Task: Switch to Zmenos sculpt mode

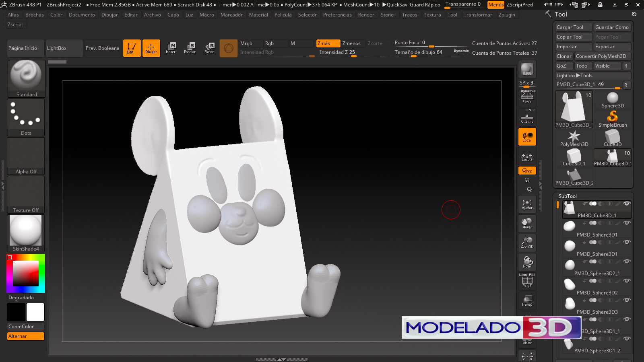Action: click(351, 43)
